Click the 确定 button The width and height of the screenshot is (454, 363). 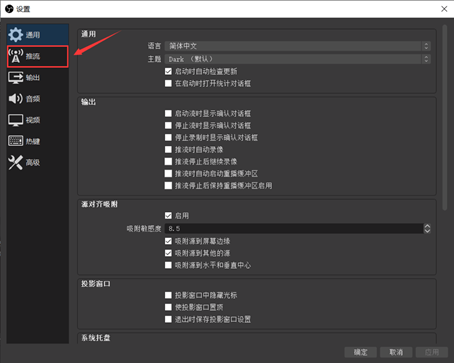[x=360, y=352]
